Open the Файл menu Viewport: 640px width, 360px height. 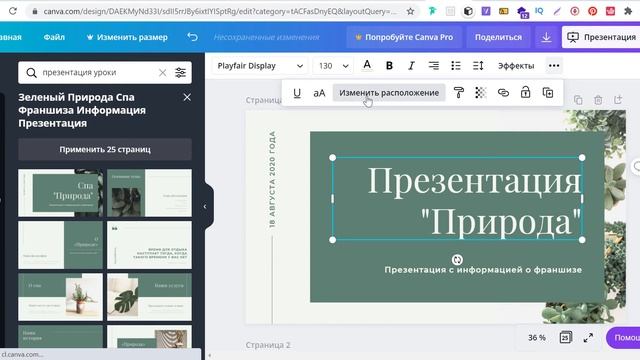tap(54, 37)
